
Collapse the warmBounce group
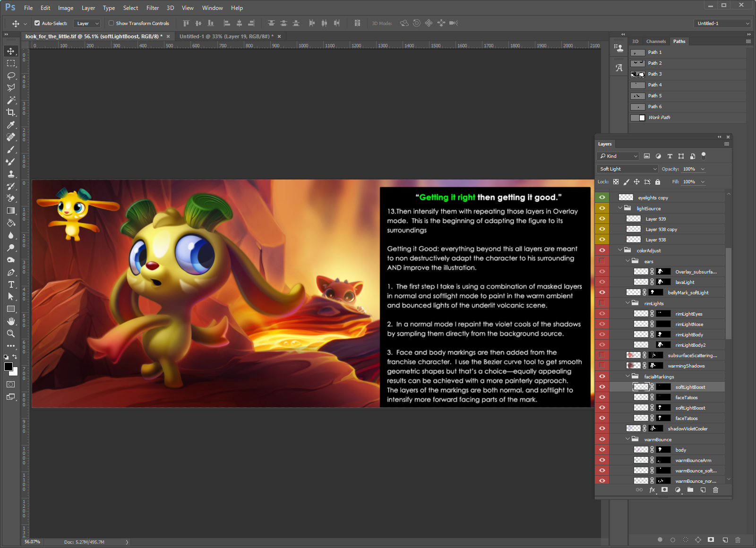(628, 439)
